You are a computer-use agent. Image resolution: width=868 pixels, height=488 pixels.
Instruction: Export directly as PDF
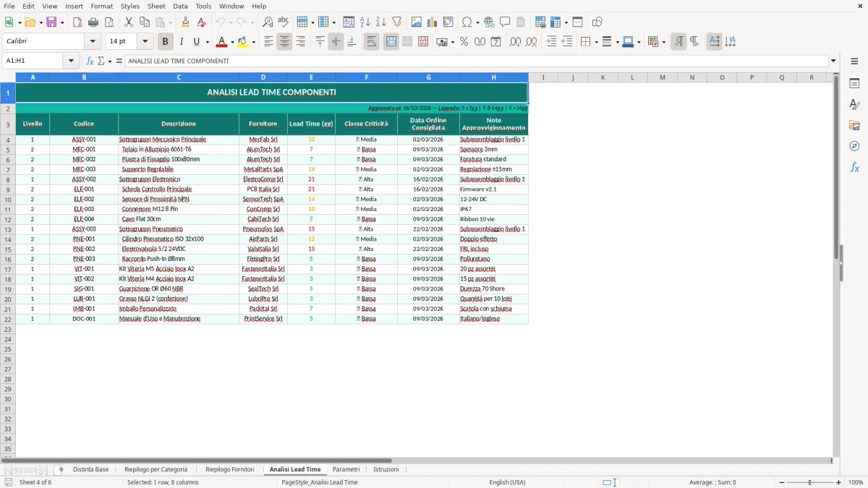[77, 22]
